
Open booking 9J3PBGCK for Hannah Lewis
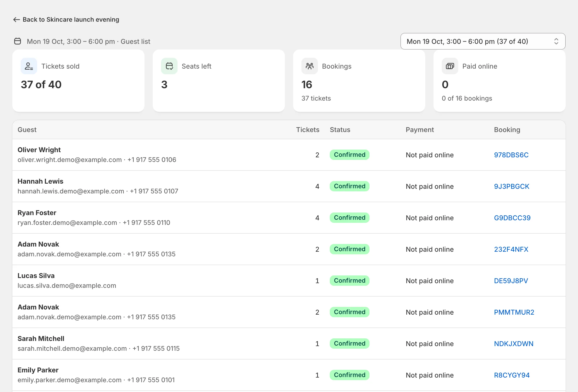[512, 186]
